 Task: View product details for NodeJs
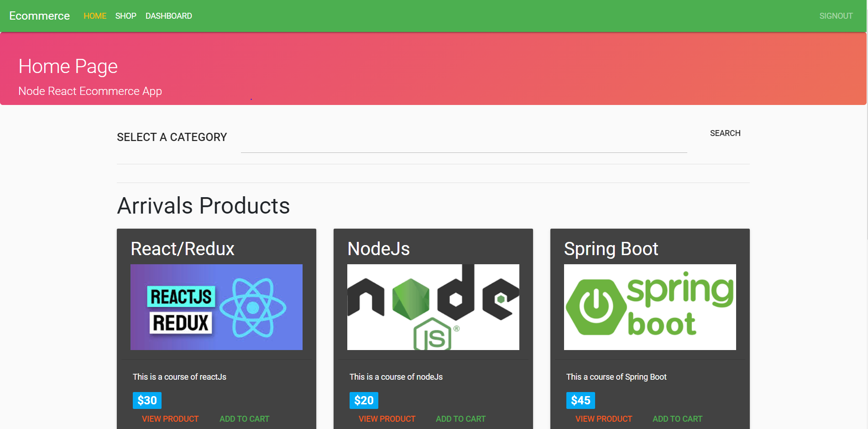coord(387,419)
